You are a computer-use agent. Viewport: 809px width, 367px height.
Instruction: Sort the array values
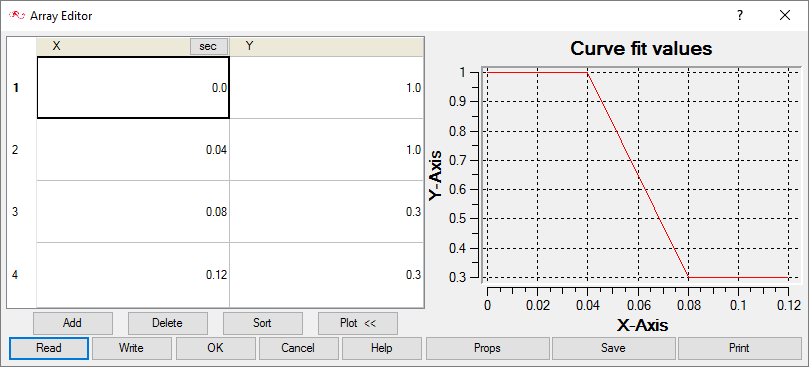pyautogui.click(x=263, y=323)
